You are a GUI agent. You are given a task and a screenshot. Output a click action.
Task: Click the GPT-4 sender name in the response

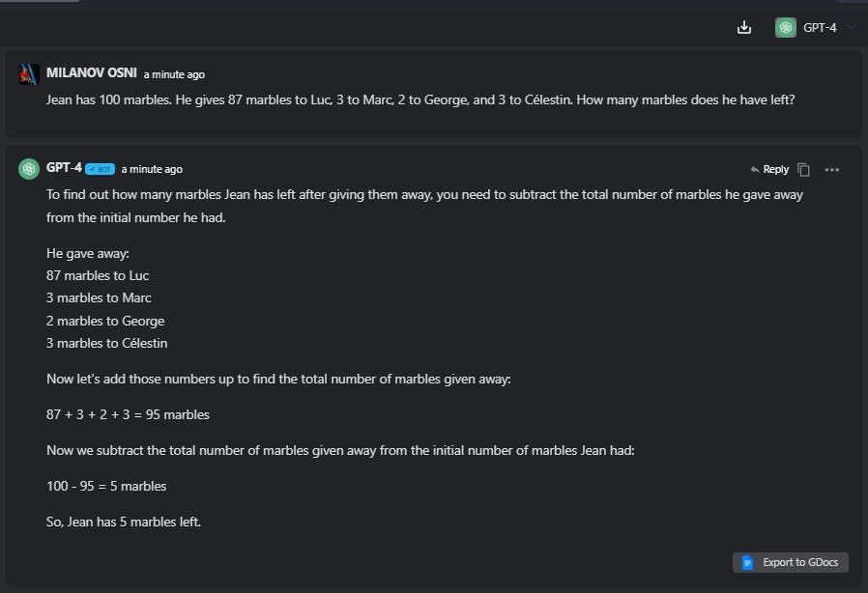[64, 168]
